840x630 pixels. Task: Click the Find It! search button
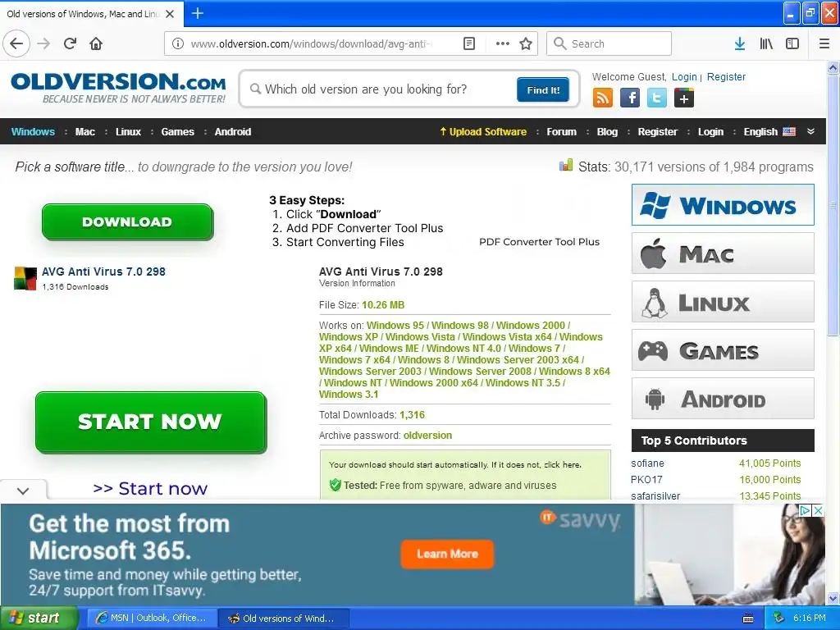click(x=543, y=90)
